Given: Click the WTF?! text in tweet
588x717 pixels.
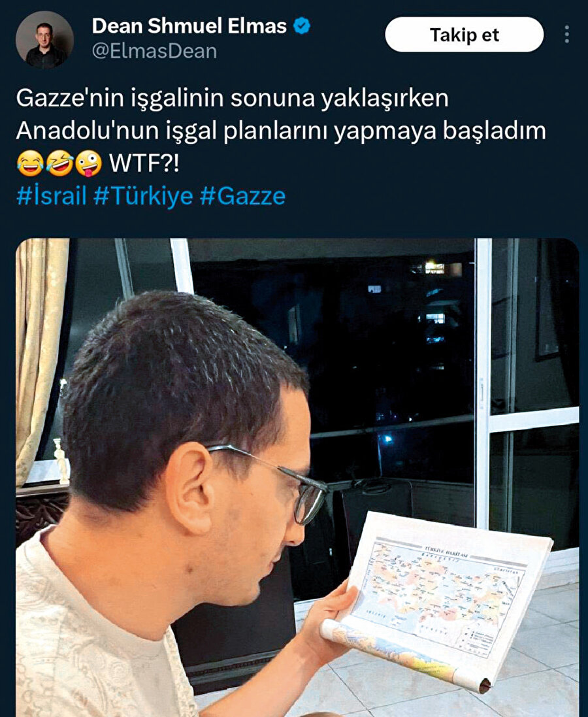Looking at the screenshot, I should [144, 163].
